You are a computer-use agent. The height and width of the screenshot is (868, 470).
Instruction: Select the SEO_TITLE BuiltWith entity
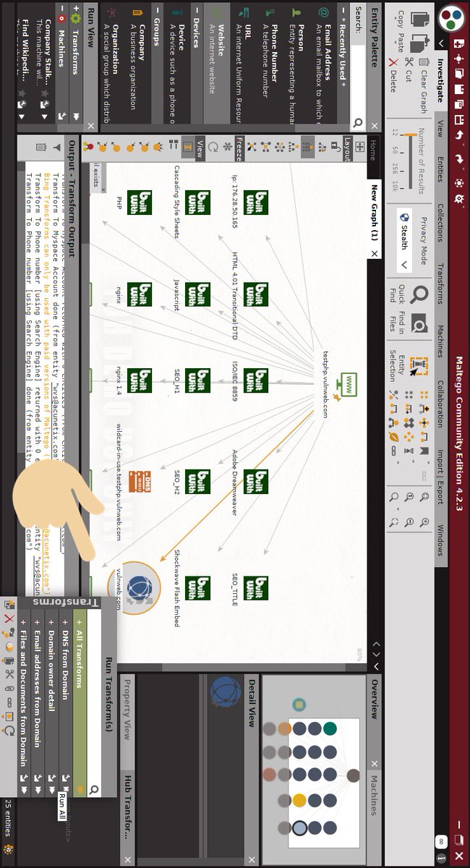256,588
